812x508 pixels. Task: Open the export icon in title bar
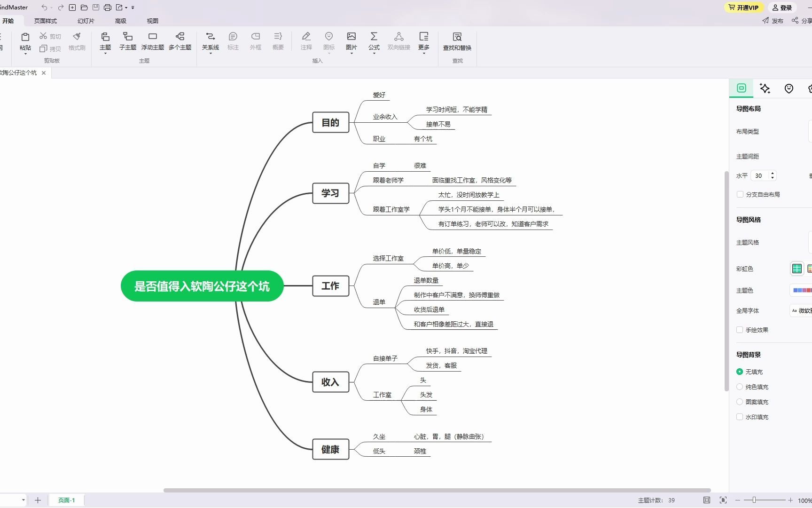pos(119,8)
